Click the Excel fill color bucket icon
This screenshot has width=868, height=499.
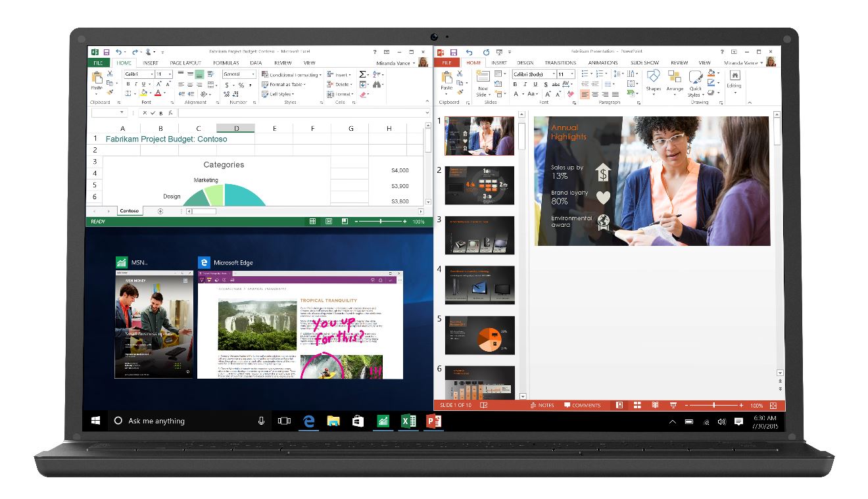tap(144, 94)
